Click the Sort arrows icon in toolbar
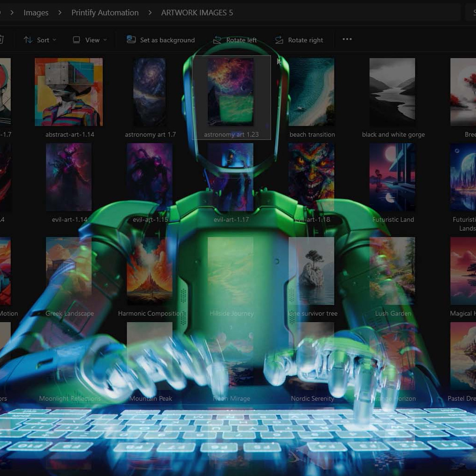The width and height of the screenshot is (476, 476). (x=28, y=40)
